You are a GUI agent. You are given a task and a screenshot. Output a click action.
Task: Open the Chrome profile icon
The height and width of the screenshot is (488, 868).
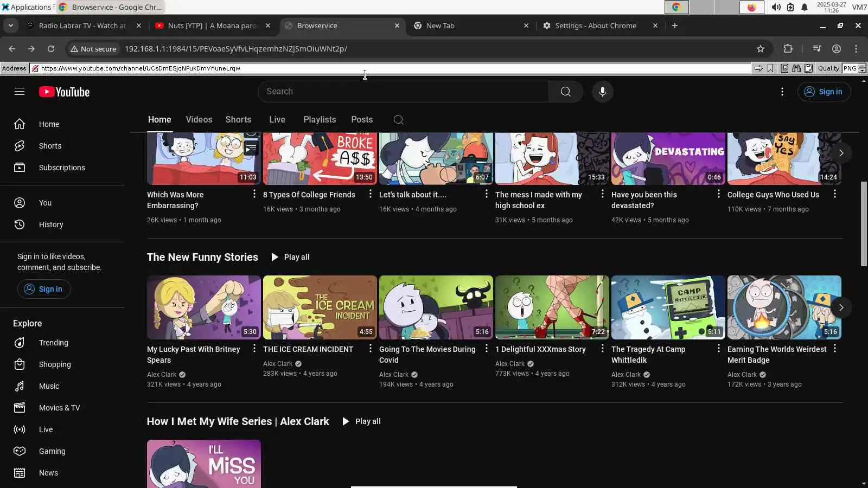[x=837, y=49]
